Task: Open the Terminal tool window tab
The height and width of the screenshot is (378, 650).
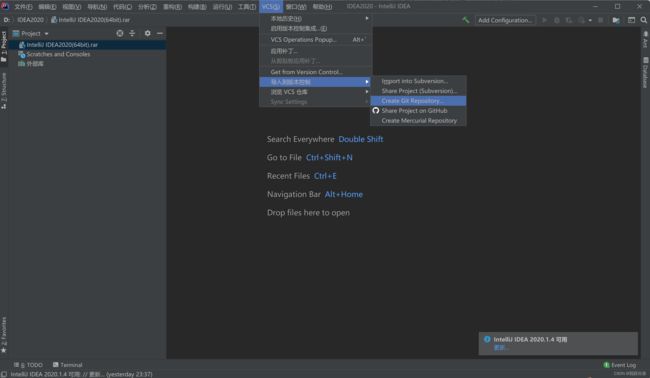Action: [x=68, y=365]
